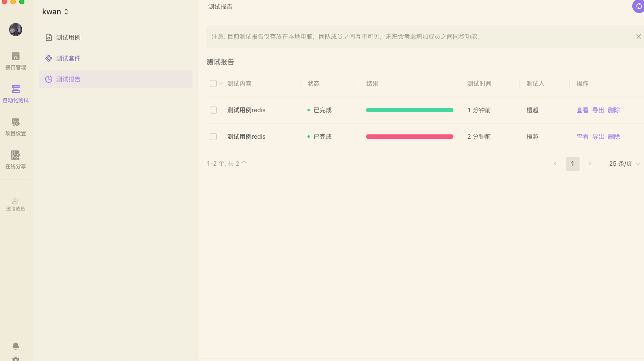Screen dimensions: 644x361
Task: Click the 测试内容 column header
Action: pyautogui.click(x=239, y=84)
